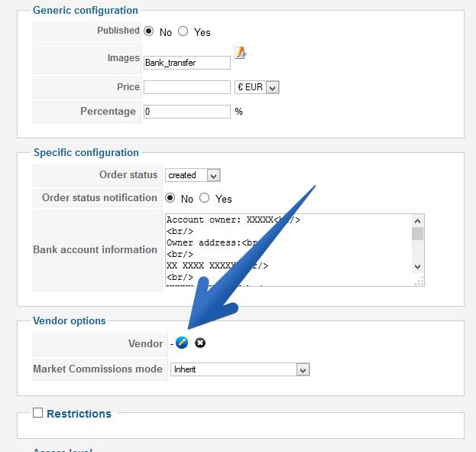This screenshot has height=452, width=476.
Task: Select No for Order status notification
Action: pos(170,198)
